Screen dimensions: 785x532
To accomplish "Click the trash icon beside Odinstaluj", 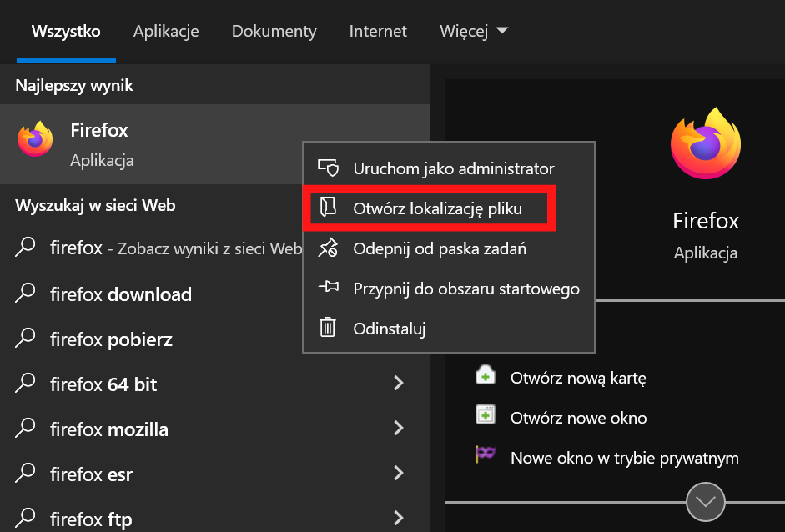I will pyautogui.click(x=327, y=328).
